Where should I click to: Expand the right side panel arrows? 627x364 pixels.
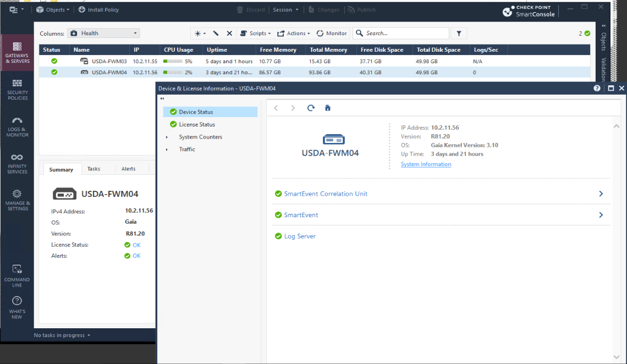click(x=604, y=26)
